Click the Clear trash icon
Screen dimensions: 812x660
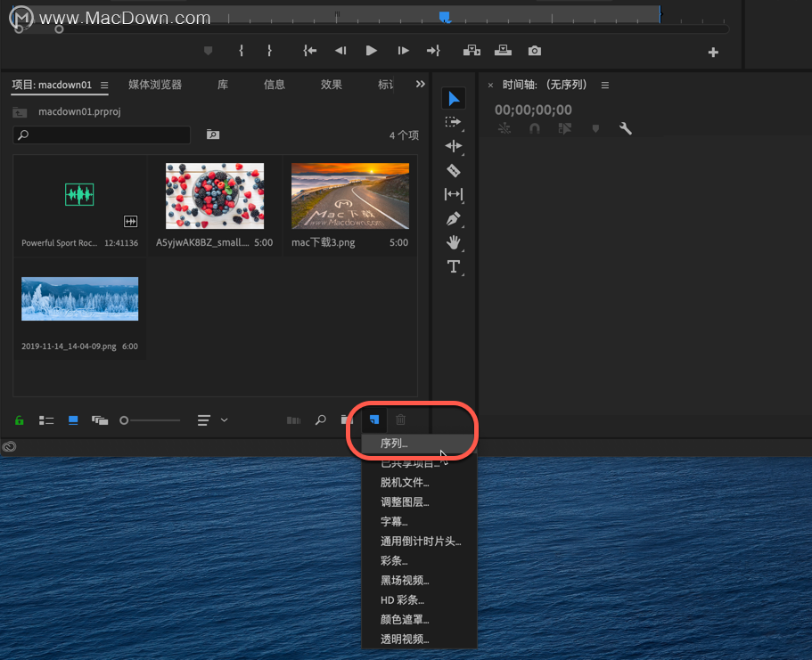tap(401, 420)
